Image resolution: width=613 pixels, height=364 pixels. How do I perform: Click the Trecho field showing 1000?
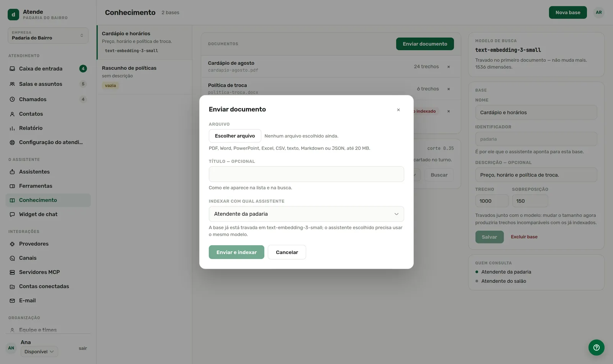tap(492, 201)
